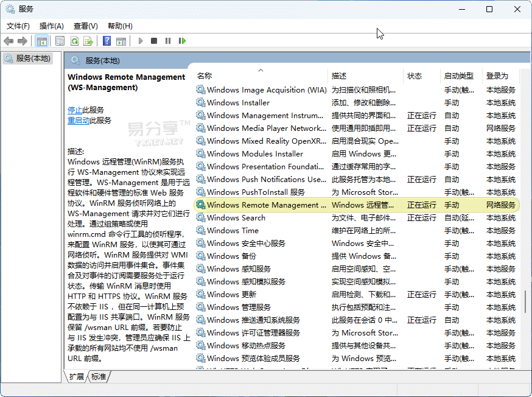
Task: Click the Pause Service icon
Action: (168, 41)
